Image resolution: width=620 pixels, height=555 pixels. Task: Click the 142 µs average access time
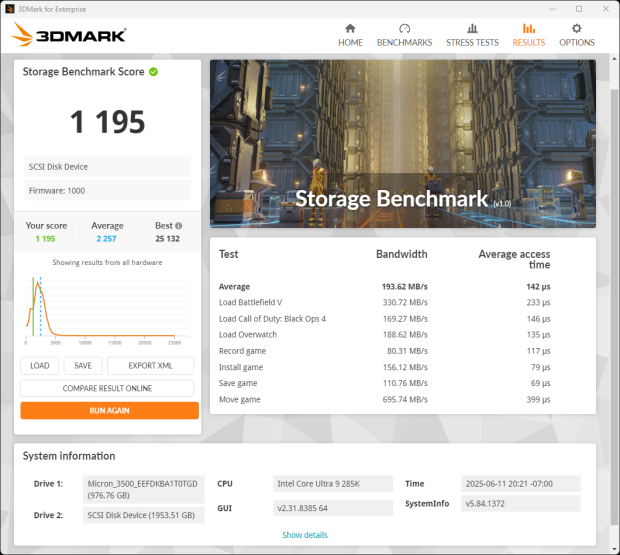click(x=538, y=287)
